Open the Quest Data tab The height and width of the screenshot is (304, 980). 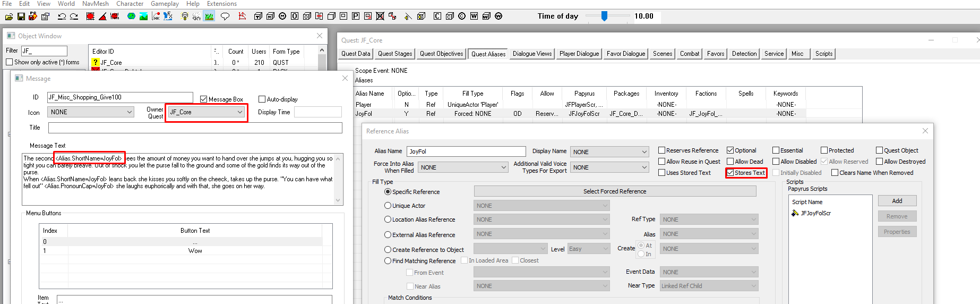356,54
